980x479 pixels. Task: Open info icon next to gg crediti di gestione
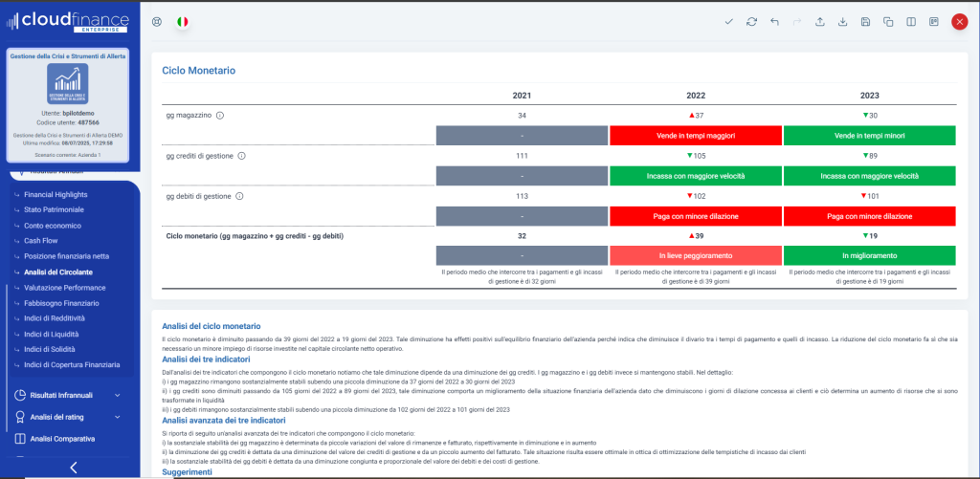click(x=241, y=156)
